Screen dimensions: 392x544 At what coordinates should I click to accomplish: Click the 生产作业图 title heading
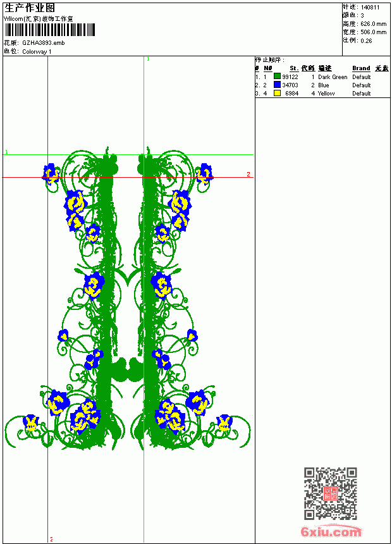coord(30,8)
